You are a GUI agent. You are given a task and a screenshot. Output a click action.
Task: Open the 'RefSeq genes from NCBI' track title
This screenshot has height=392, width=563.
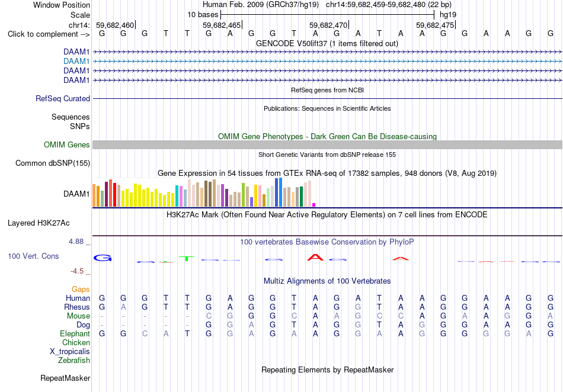point(327,90)
